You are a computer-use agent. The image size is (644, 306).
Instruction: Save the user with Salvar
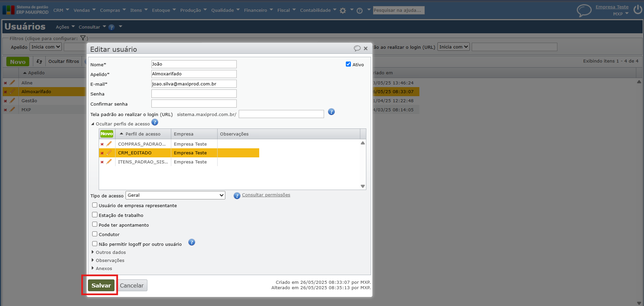101,285
